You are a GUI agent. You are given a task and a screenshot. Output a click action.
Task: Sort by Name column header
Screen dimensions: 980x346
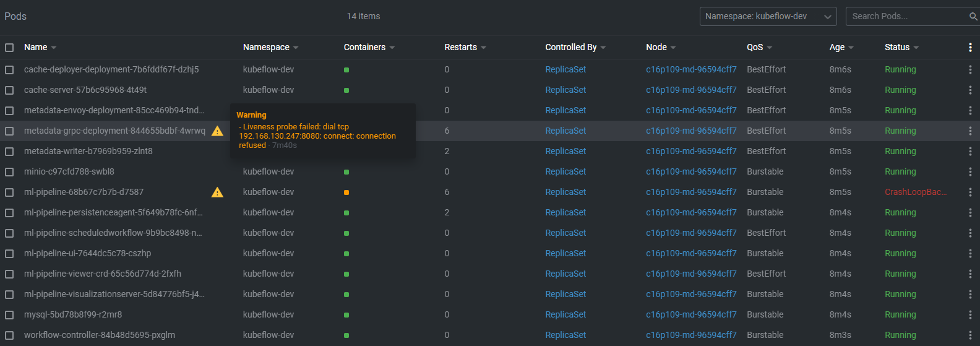(40, 47)
